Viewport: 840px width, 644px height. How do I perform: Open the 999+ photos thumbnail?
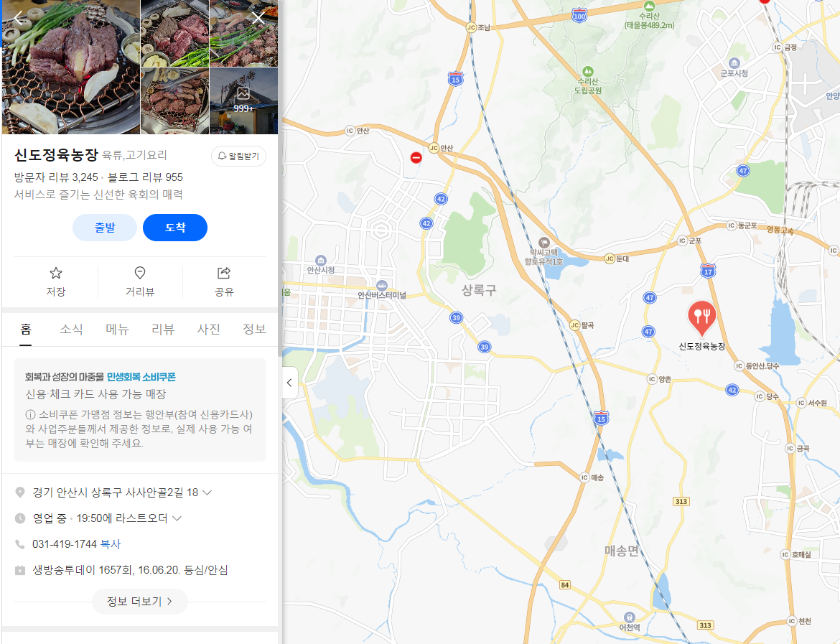point(244,101)
